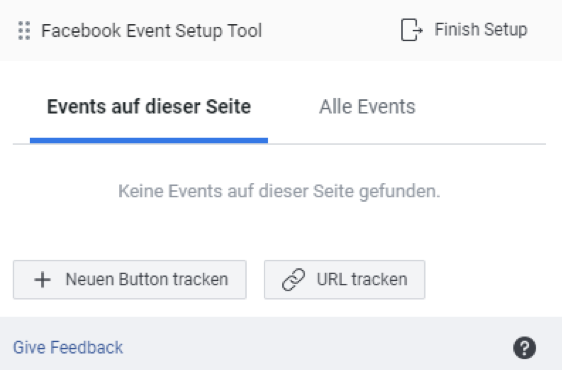Image resolution: width=562 pixels, height=370 pixels.
Task: Click the Keine Events gefunden message
Action: (279, 191)
